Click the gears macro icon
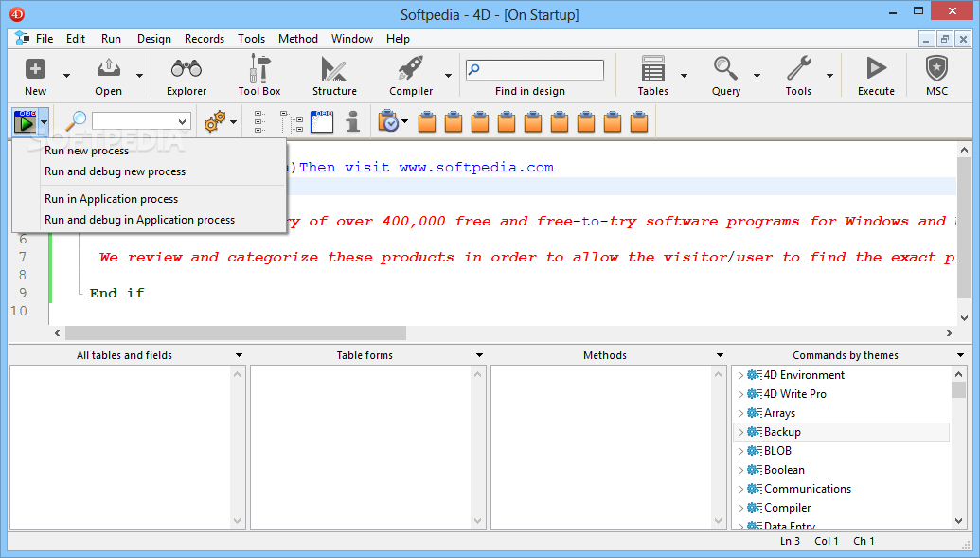The image size is (980, 558). pyautogui.click(x=214, y=121)
